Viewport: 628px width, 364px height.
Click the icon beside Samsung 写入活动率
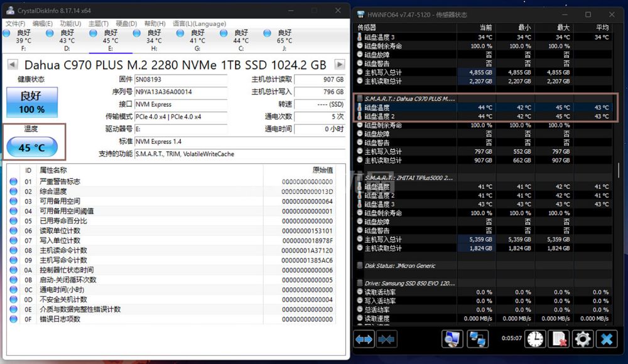click(x=360, y=301)
